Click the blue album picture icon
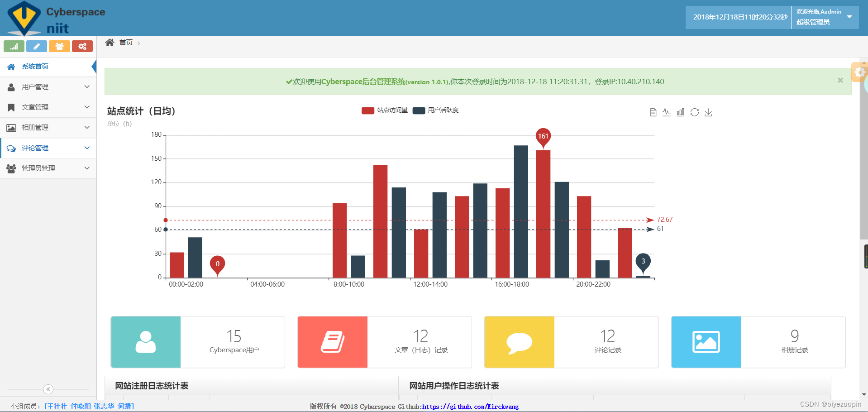The height and width of the screenshot is (412, 868). coord(706,342)
